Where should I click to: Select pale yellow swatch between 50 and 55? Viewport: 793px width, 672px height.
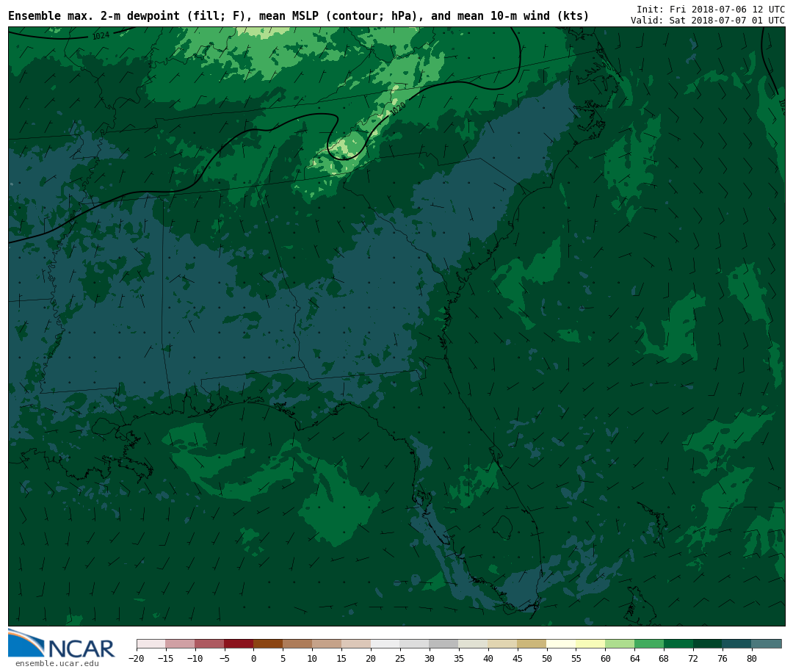pyautogui.click(x=561, y=644)
